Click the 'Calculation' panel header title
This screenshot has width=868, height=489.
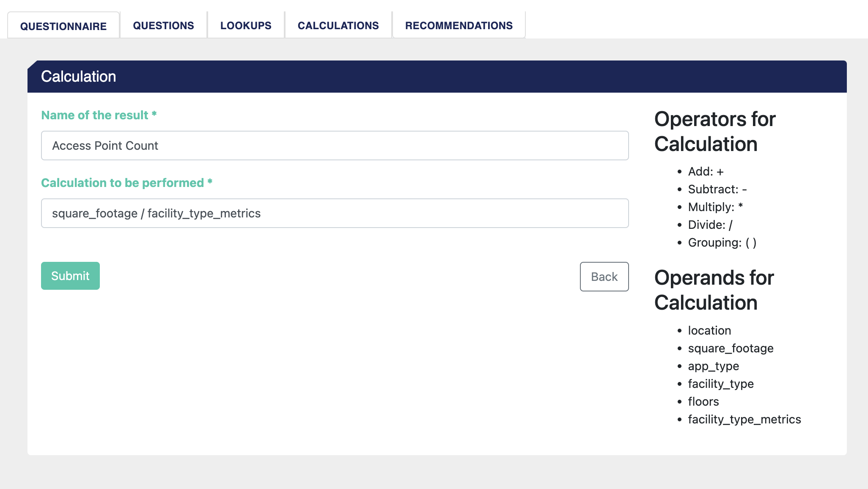78,77
